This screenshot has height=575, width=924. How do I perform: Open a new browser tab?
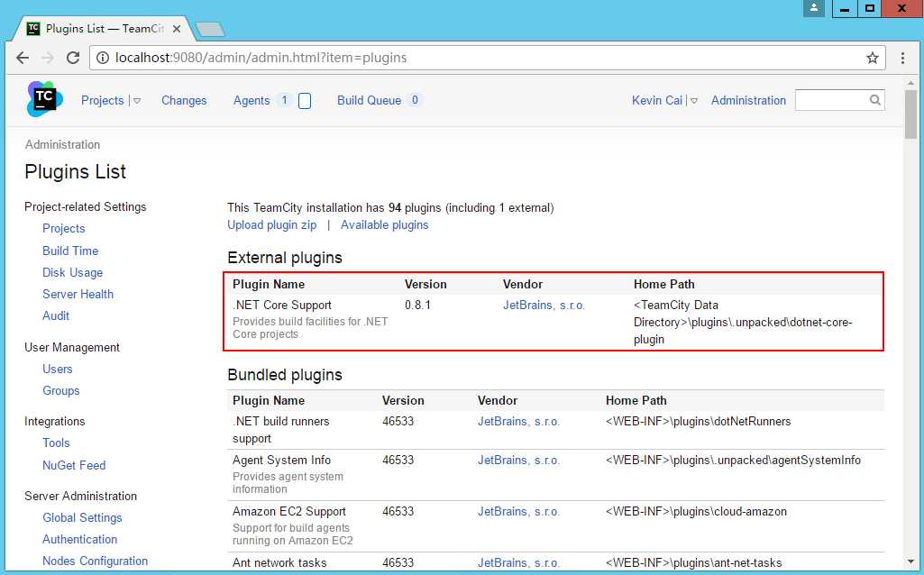click(x=210, y=29)
